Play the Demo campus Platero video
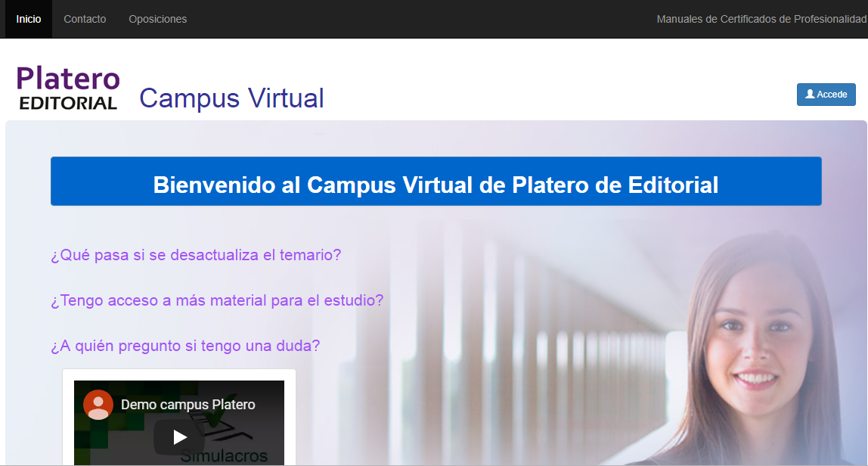 pos(178,437)
